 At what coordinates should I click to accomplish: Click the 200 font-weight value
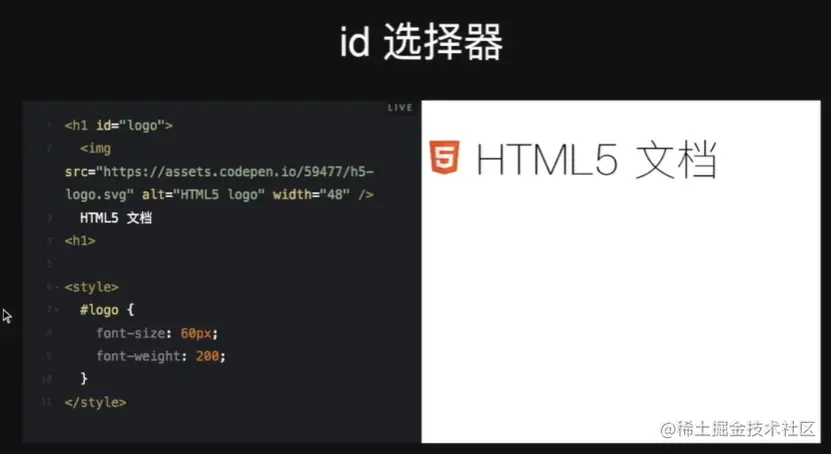point(207,357)
